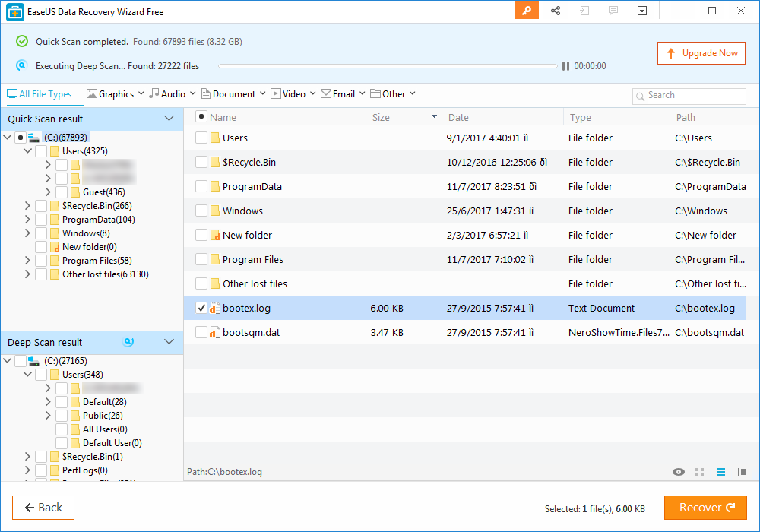Open the Other filter menu
The image size is (760, 532).
click(393, 94)
